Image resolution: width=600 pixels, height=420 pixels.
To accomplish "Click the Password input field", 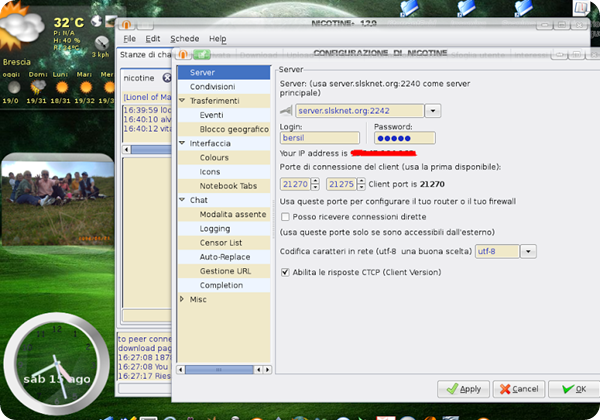I will [404, 138].
